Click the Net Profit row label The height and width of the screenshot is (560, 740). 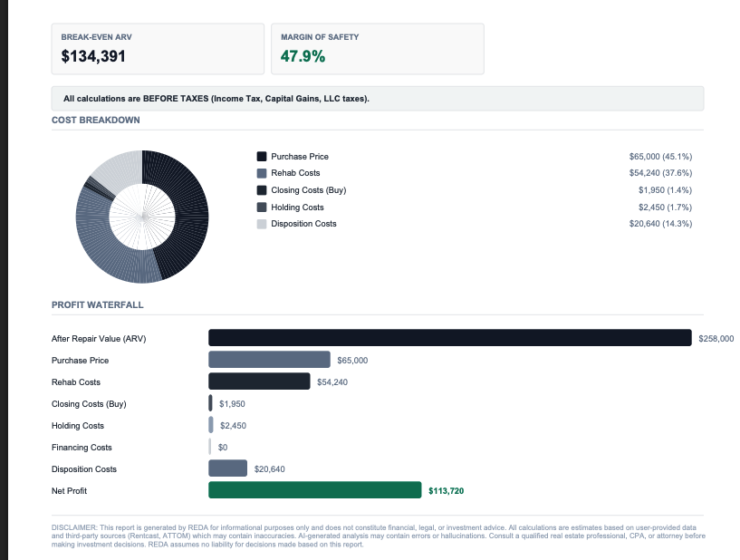pyautogui.click(x=69, y=491)
